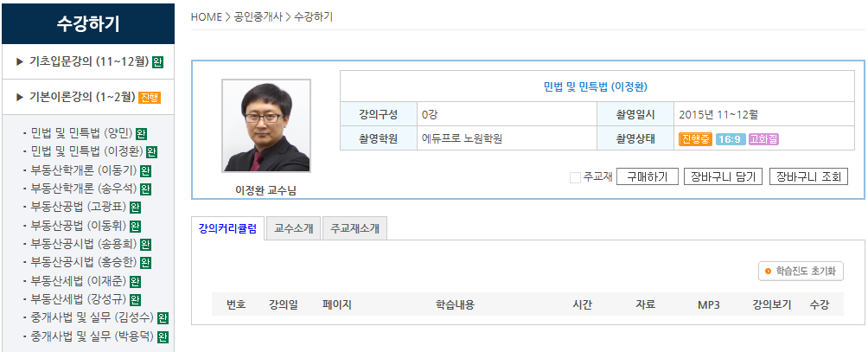Screen dimensions: 868x352
Task: Click 수강하기 in the breadcrumb
Action: click(313, 17)
